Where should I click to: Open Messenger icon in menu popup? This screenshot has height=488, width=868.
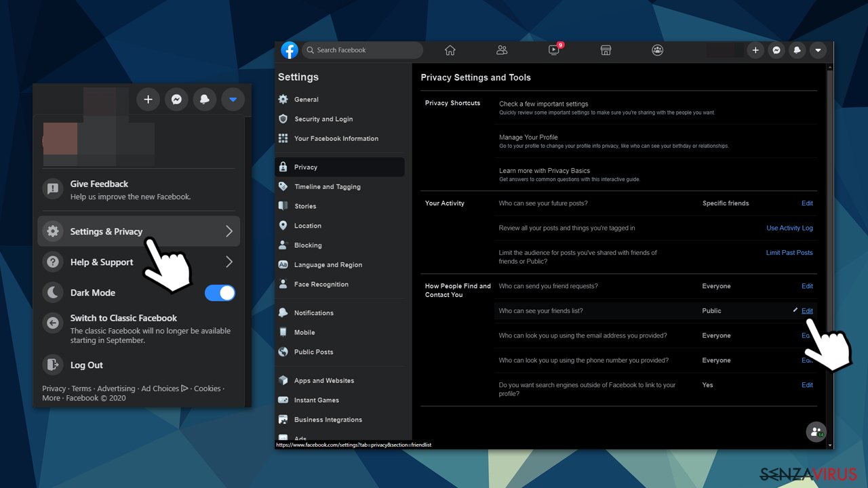(176, 100)
